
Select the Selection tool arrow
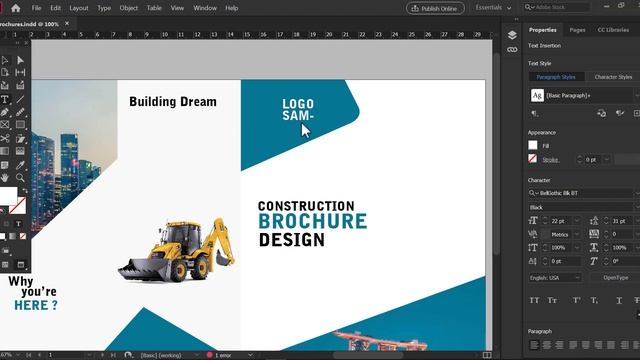point(5,60)
